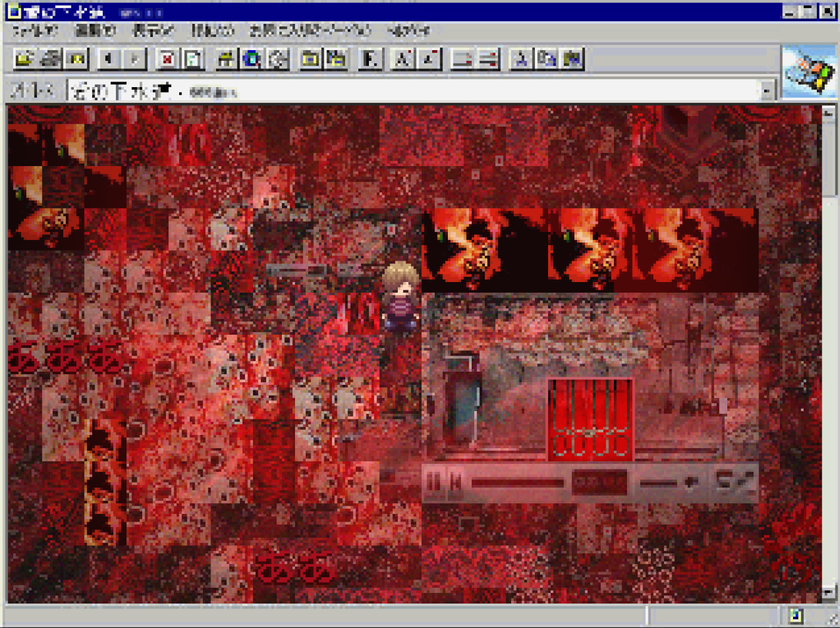This screenshot has width=840, height=628.
Task: Click the media player time display
Action: click(x=600, y=482)
